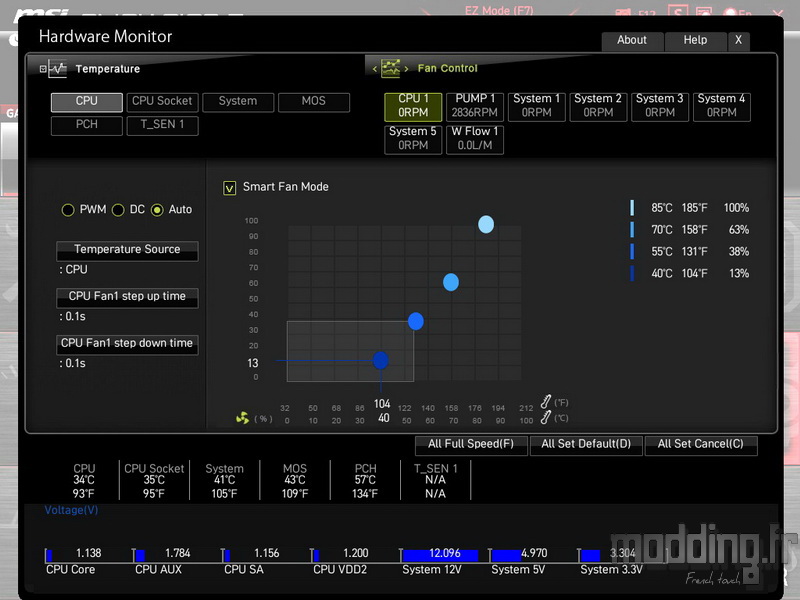Click the CPU SA voltage value 1.156
Screen dimensions: 800x600
click(x=267, y=554)
